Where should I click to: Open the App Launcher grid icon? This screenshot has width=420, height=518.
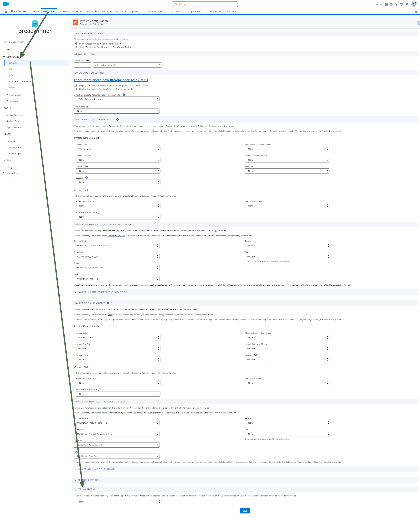pos(7,11)
